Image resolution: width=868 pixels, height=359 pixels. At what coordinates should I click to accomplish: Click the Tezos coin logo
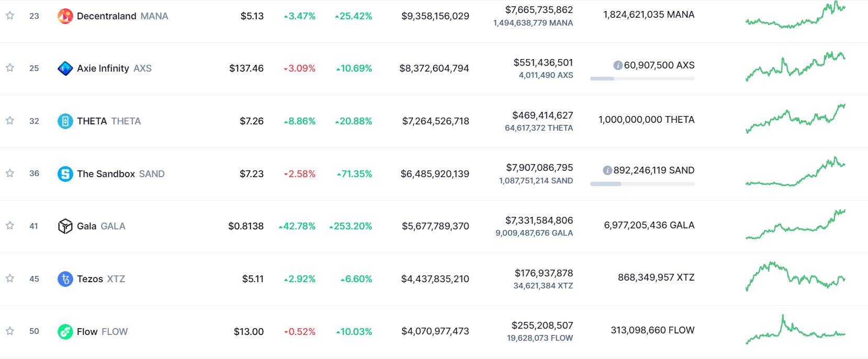click(65, 279)
